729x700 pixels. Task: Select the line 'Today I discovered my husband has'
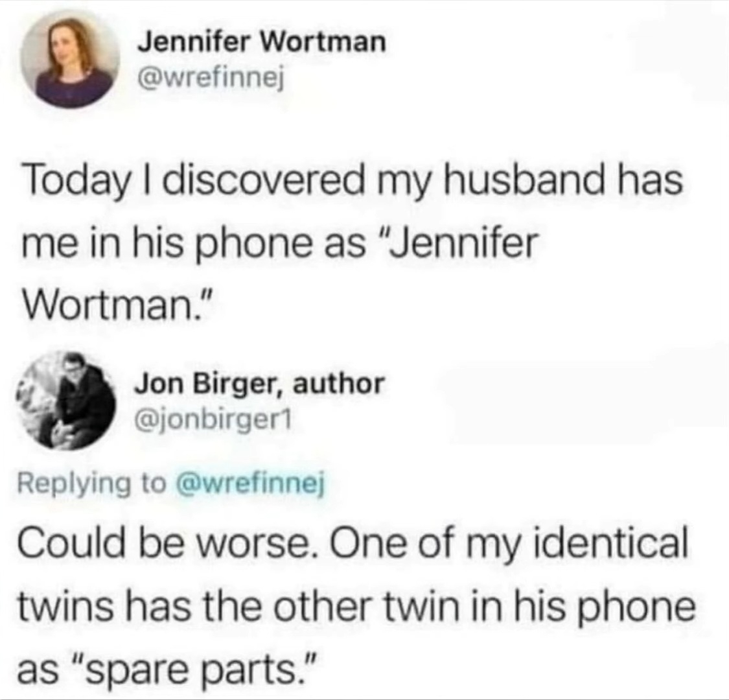tap(353, 180)
